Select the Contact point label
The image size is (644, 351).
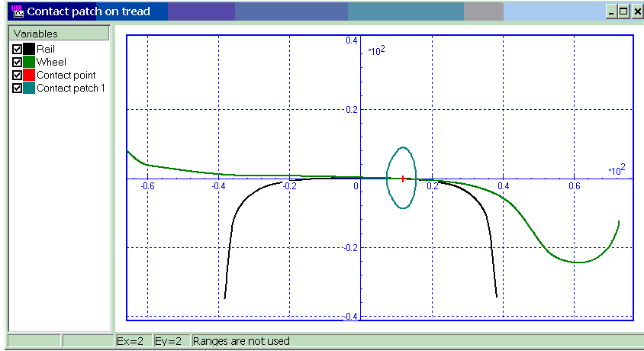coord(66,75)
